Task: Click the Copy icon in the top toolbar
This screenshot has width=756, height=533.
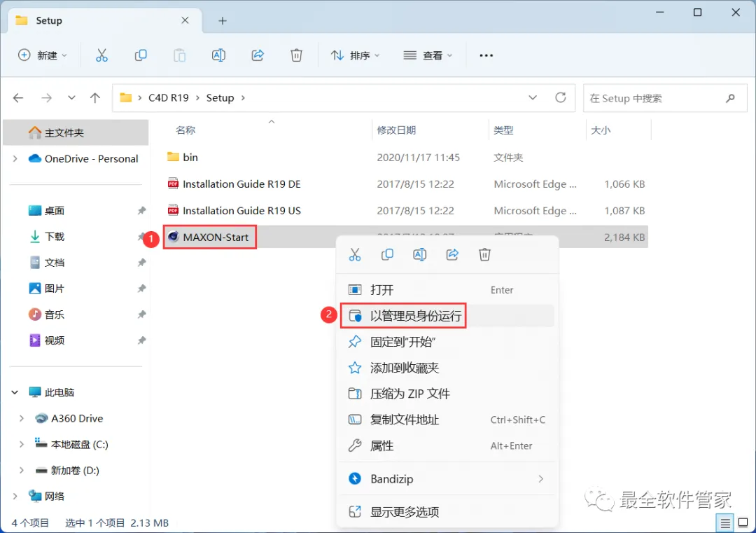Action: [140, 55]
